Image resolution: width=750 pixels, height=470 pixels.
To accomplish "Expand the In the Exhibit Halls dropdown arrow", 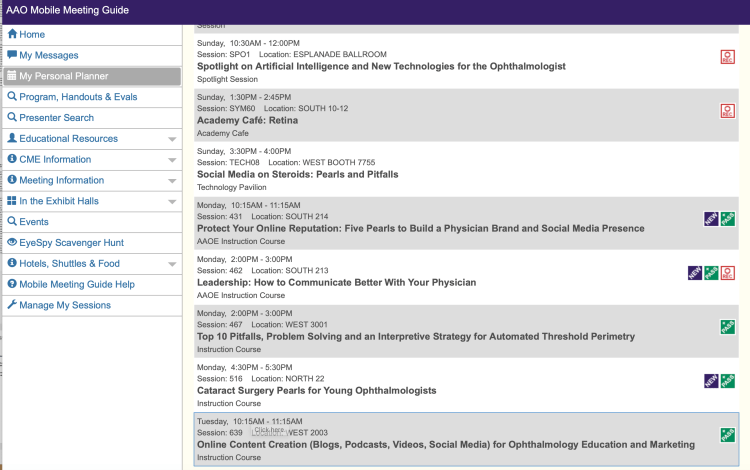I will click(172, 202).
